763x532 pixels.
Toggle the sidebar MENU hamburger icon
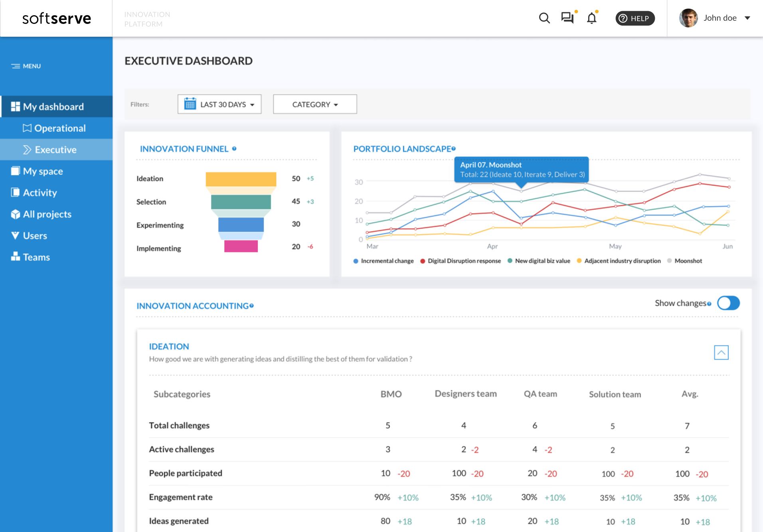[16, 66]
